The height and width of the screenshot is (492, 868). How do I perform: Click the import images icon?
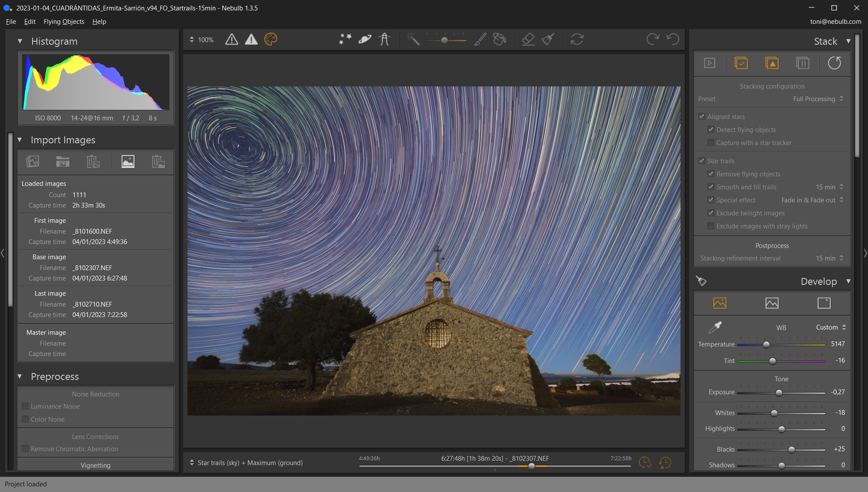tap(33, 162)
